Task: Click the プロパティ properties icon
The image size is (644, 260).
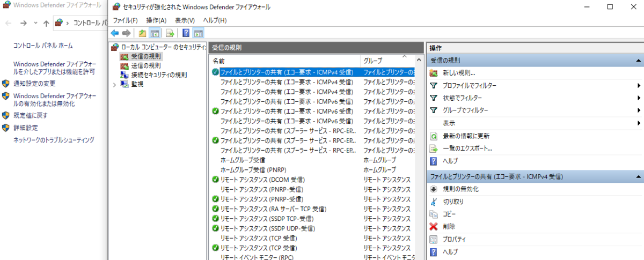Action: (x=434, y=239)
